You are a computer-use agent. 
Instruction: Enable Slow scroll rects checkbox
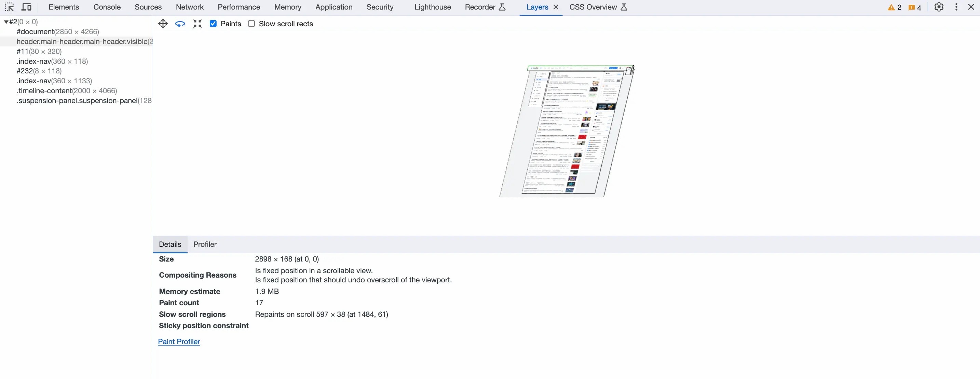click(x=251, y=24)
